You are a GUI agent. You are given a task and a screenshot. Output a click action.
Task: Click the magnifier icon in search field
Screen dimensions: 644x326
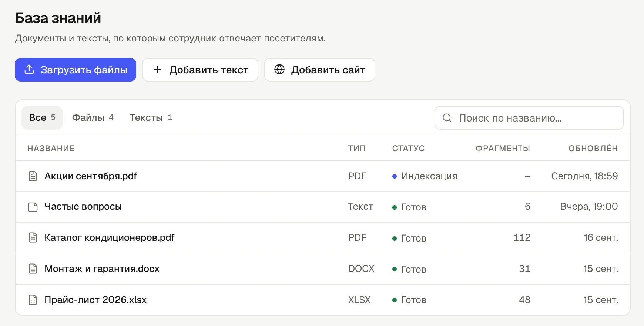coord(447,118)
